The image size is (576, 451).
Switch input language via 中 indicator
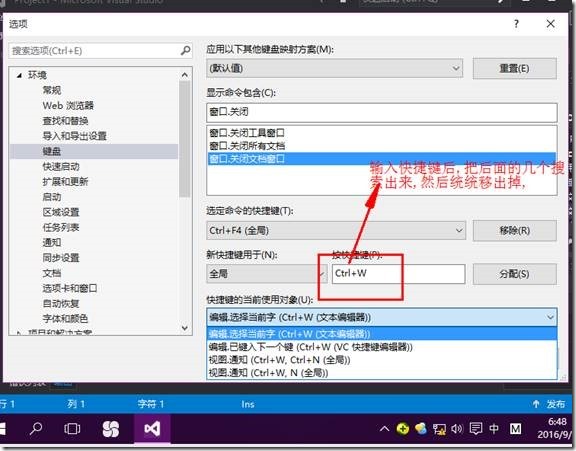pos(494,429)
